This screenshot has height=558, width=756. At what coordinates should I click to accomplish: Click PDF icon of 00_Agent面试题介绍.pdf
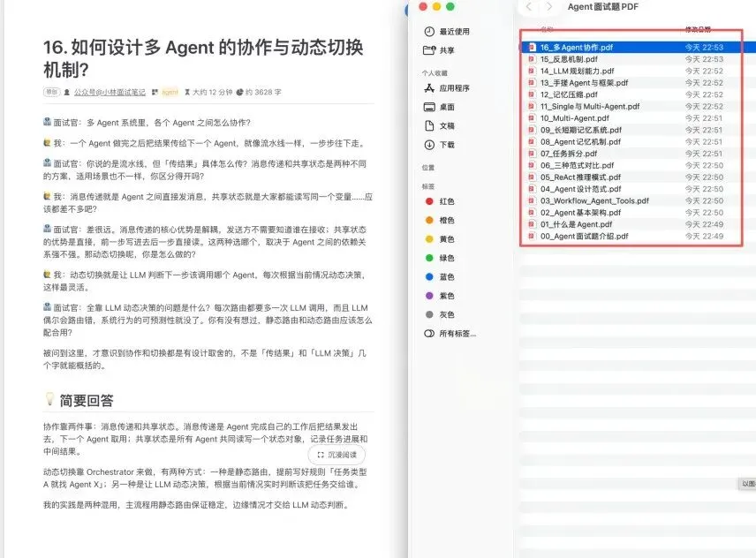(x=532, y=236)
